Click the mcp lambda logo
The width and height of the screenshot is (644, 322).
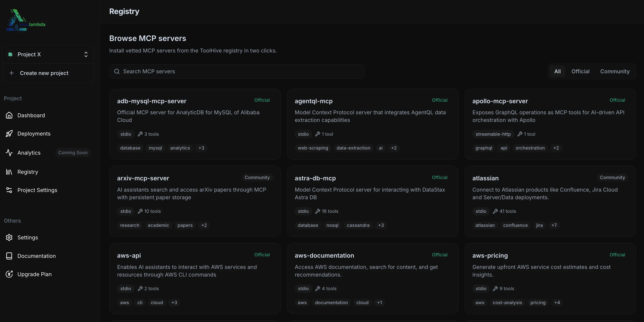click(x=26, y=20)
